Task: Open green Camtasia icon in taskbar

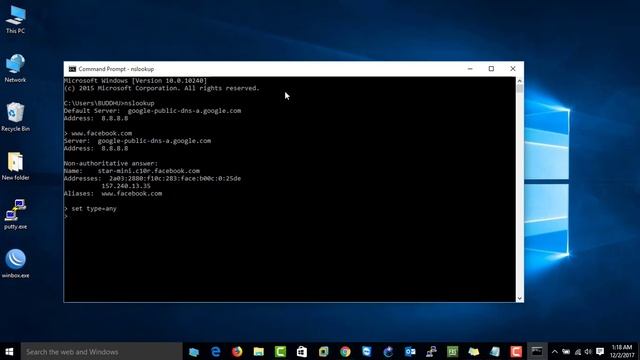Action: (x=280, y=351)
